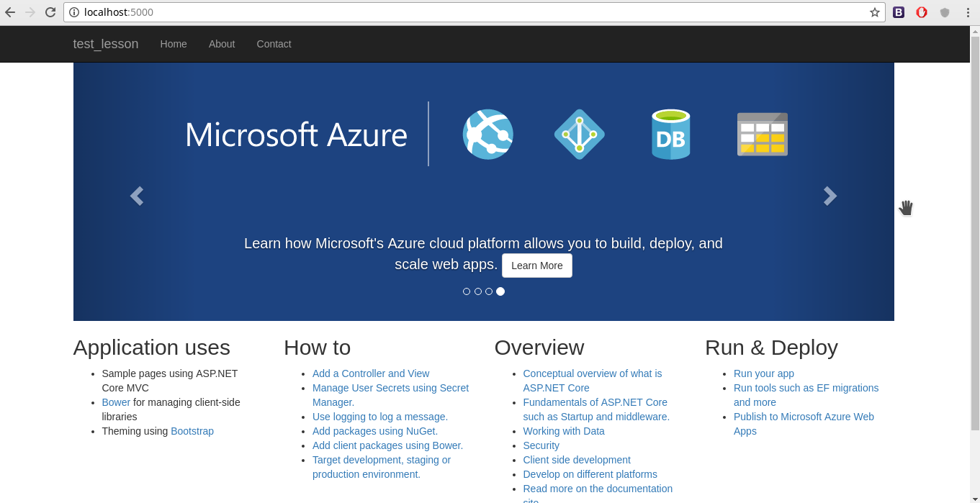Click the Learn More button
This screenshot has width=980, height=503.
pyautogui.click(x=537, y=266)
